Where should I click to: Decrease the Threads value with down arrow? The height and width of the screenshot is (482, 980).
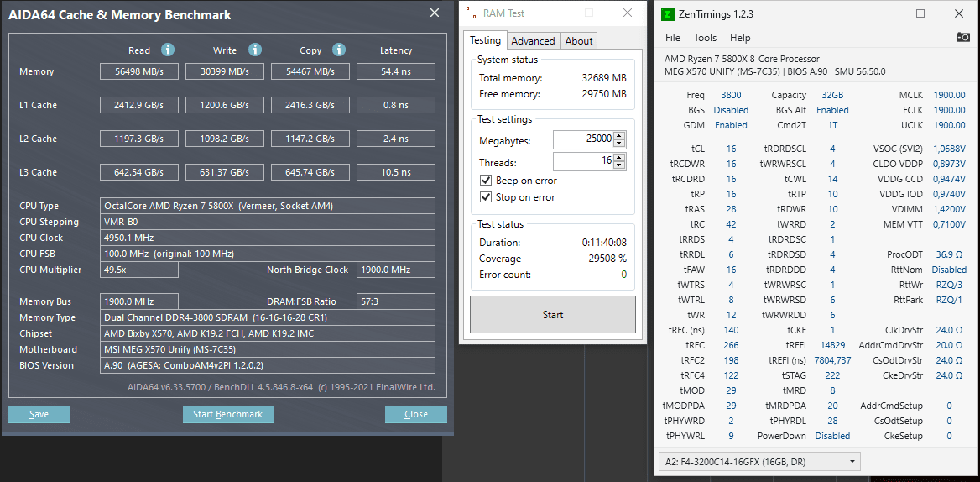pyautogui.click(x=618, y=165)
